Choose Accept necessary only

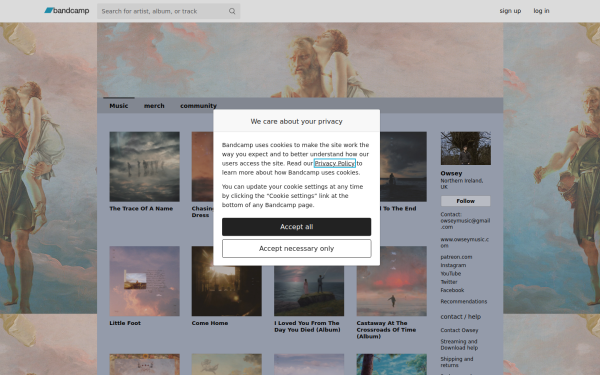pyautogui.click(x=297, y=249)
